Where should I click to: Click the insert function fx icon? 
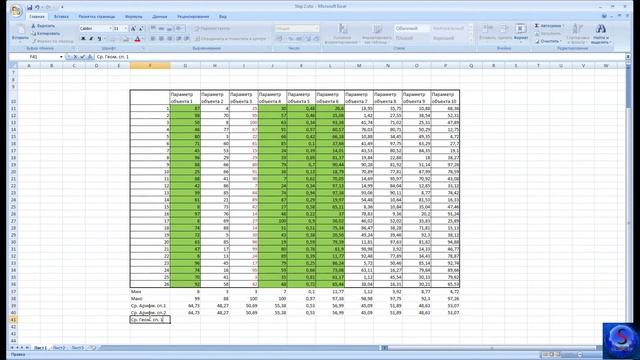[90, 57]
